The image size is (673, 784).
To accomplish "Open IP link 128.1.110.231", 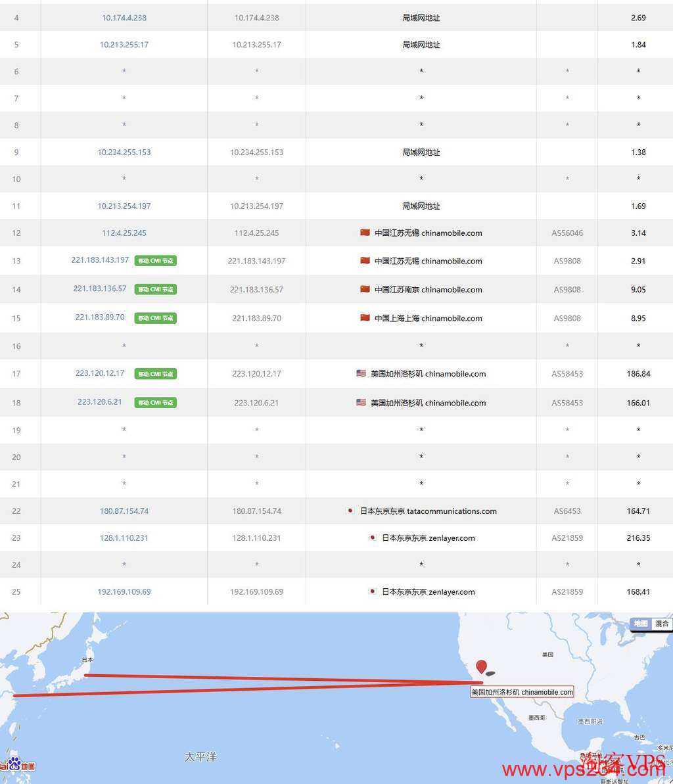I will pos(124,538).
